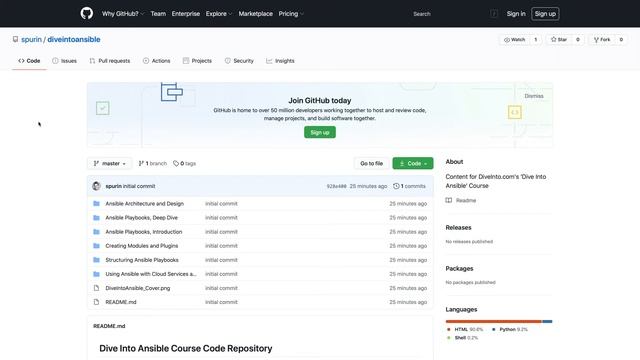Click the header Sign up button
640x360 pixels.
(x=545, y=13)
